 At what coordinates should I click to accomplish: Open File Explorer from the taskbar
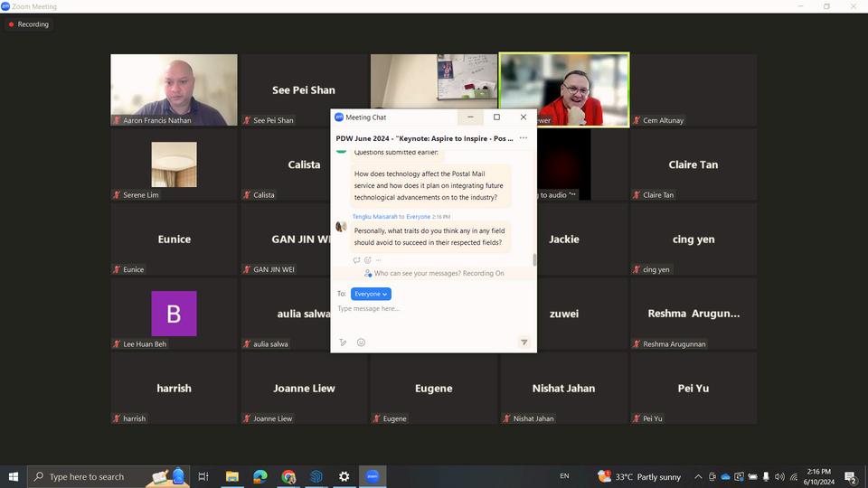coord(232,476)
